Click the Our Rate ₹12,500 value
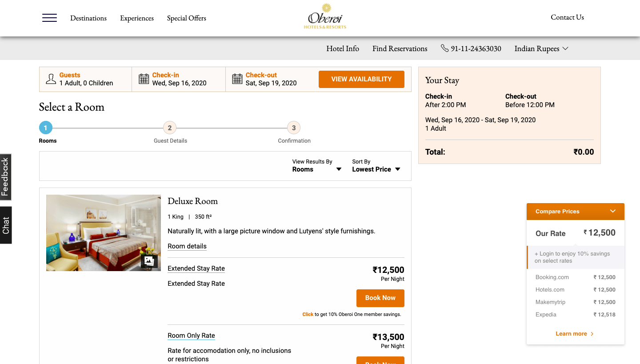The height and width of the screenshot is (364, 640). point(600,232)
